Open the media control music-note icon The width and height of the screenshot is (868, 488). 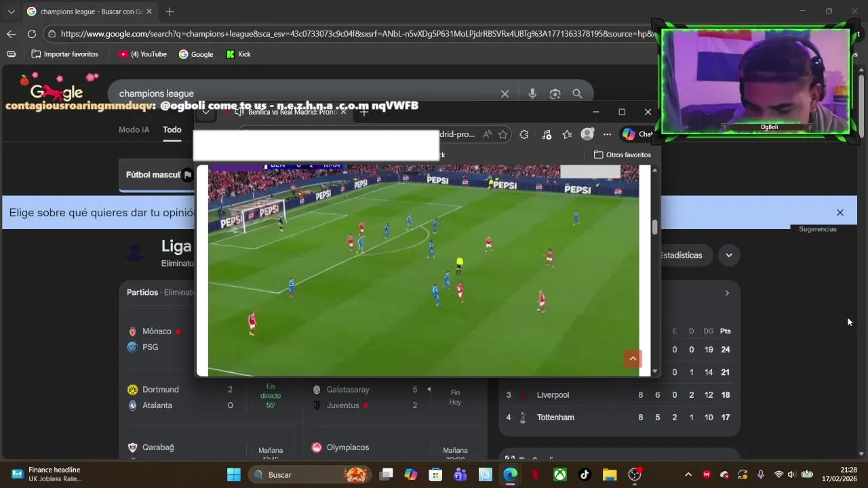[547, 134]
